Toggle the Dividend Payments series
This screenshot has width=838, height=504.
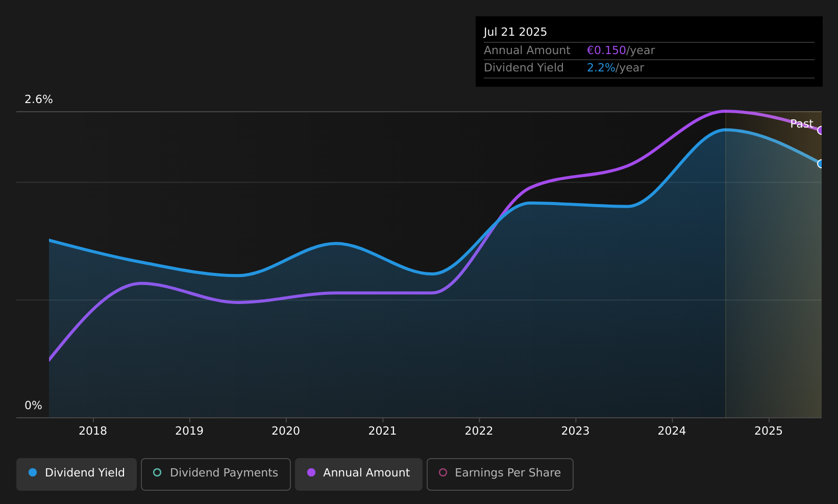[216, 474]
